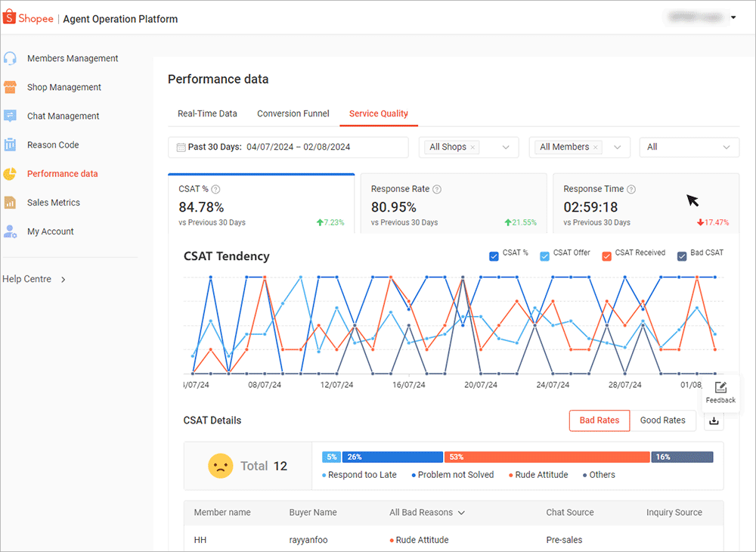Open the Past 30 Days date range picker
Viewport: 756px width, 552px height.
(287, 147)
